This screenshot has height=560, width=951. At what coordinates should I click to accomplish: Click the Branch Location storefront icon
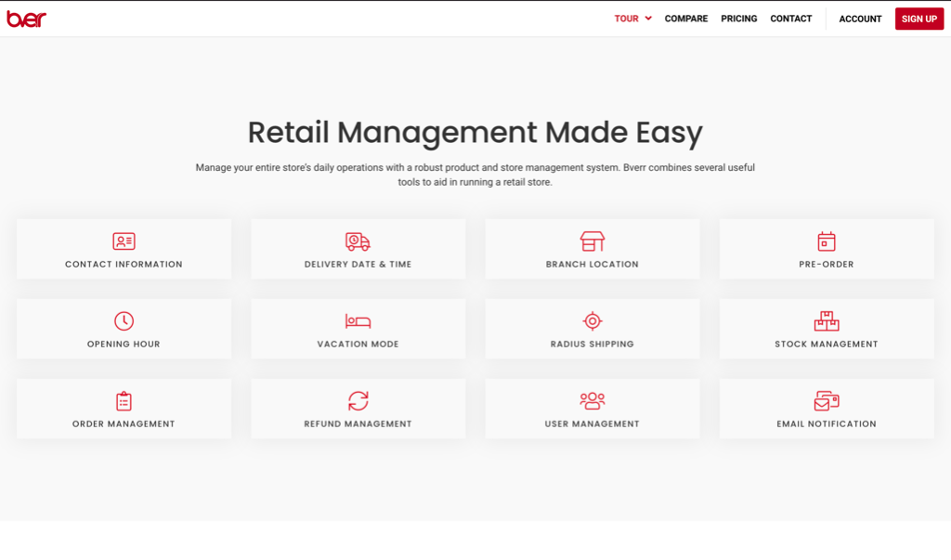click(x=592, y=241)
